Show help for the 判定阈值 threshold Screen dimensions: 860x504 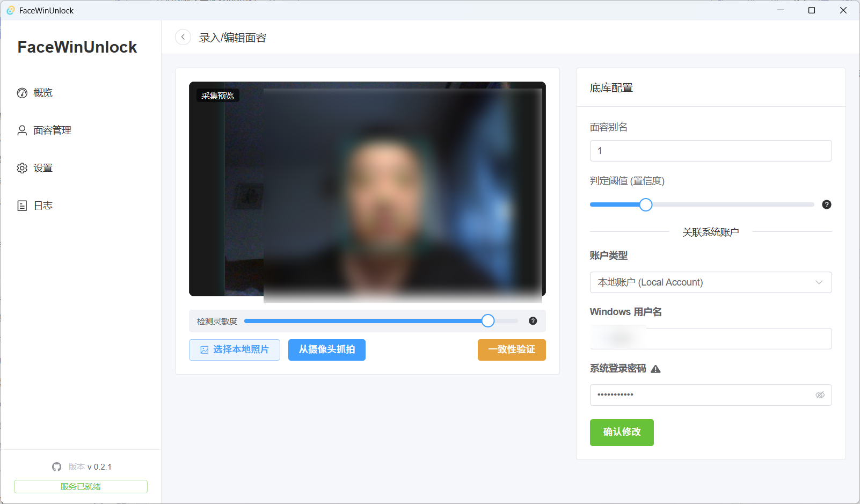[827, 204]
